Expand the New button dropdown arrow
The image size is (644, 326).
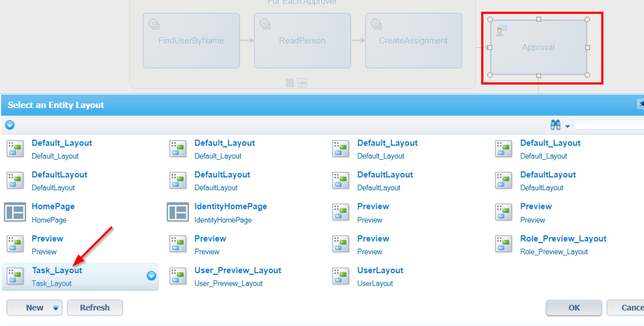[56, 308]
